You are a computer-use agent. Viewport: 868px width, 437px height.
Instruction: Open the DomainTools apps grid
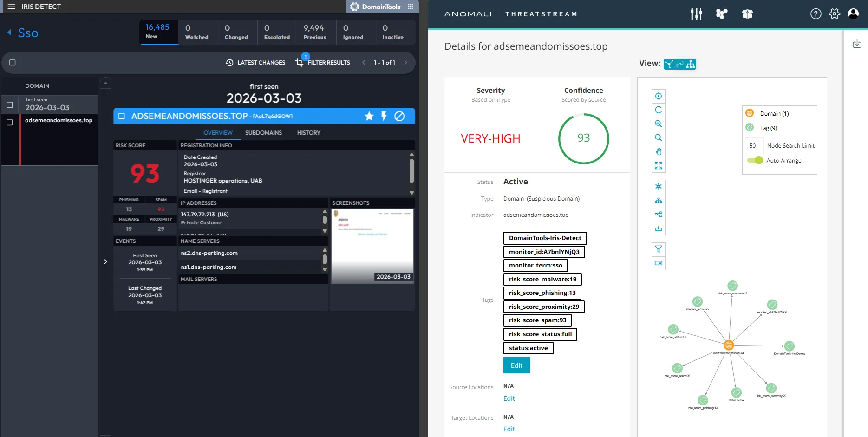tap(411, 7)
